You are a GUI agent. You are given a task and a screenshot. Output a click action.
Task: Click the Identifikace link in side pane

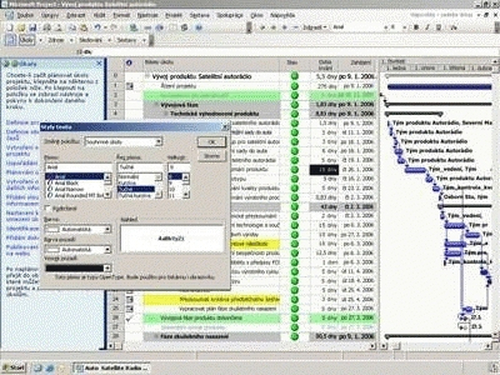(22, 229)
